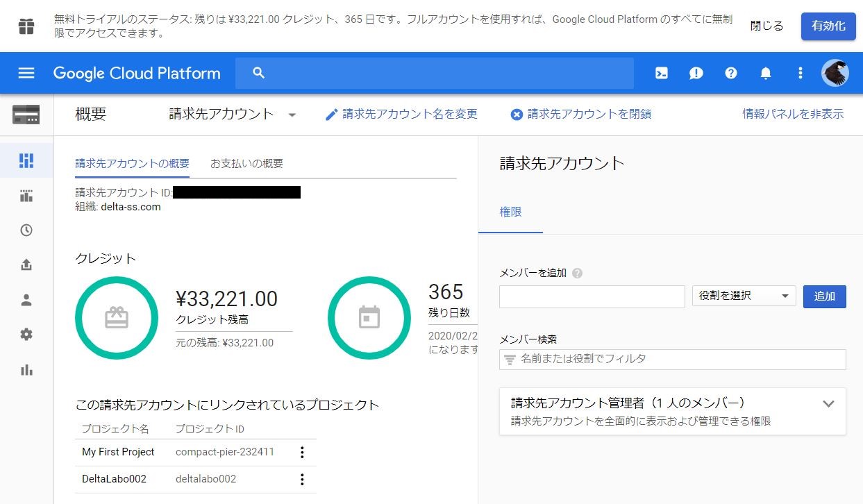The width and height of the screenshot is (863, 504).
Task: Select the 権限 tab
Action: point(510,212)
